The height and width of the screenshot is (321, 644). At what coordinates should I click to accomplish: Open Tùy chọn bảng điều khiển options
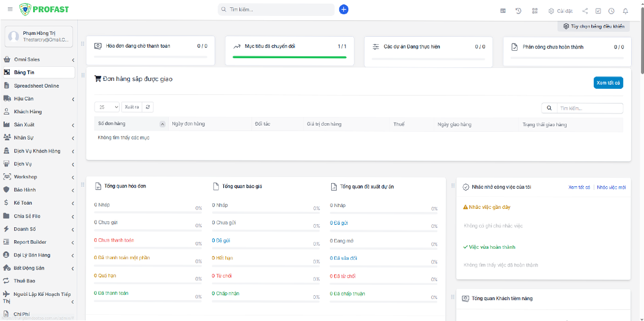click(x=593, y=26)
